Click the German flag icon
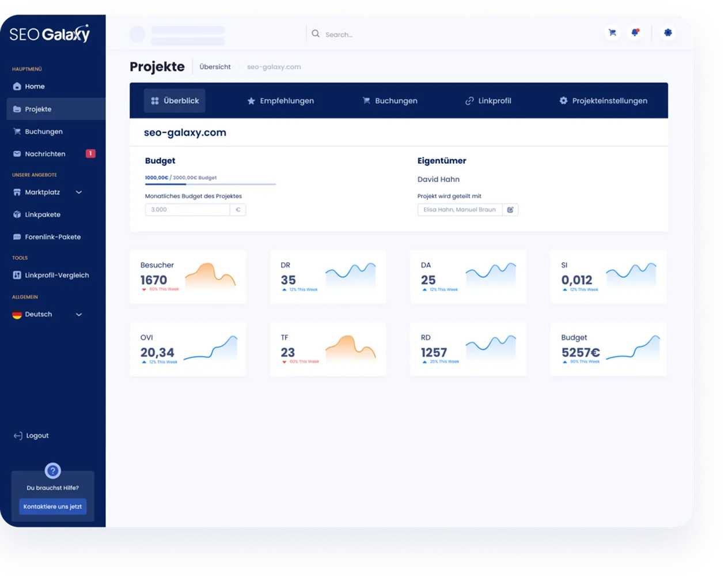This screenshot has width=728, height=577. (x=17, y=315)
